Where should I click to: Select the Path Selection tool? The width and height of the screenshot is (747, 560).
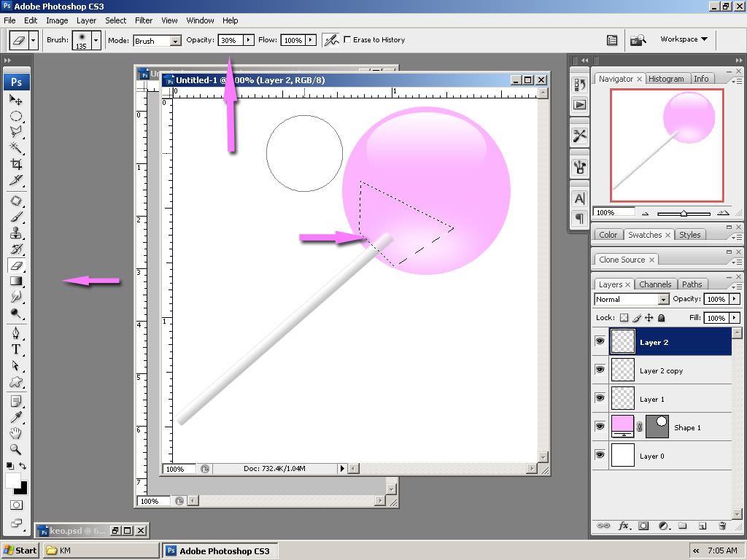(16, 365)
